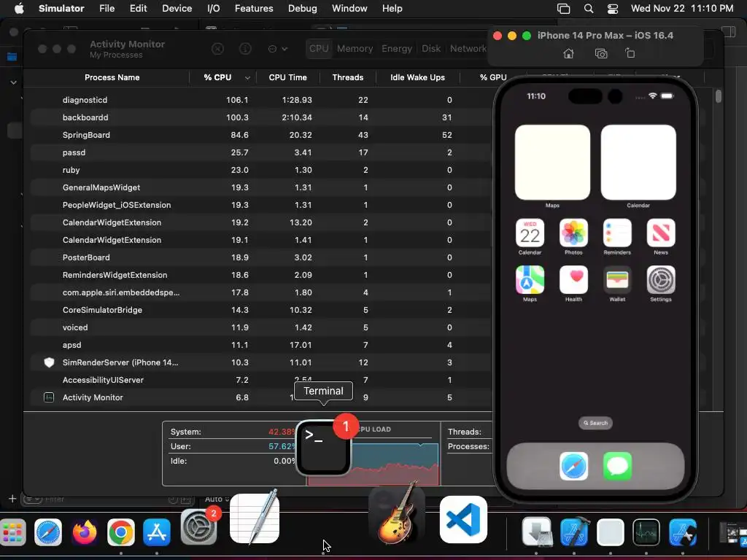
Task: Switch to the Network tab
Action: coord(468,49)
